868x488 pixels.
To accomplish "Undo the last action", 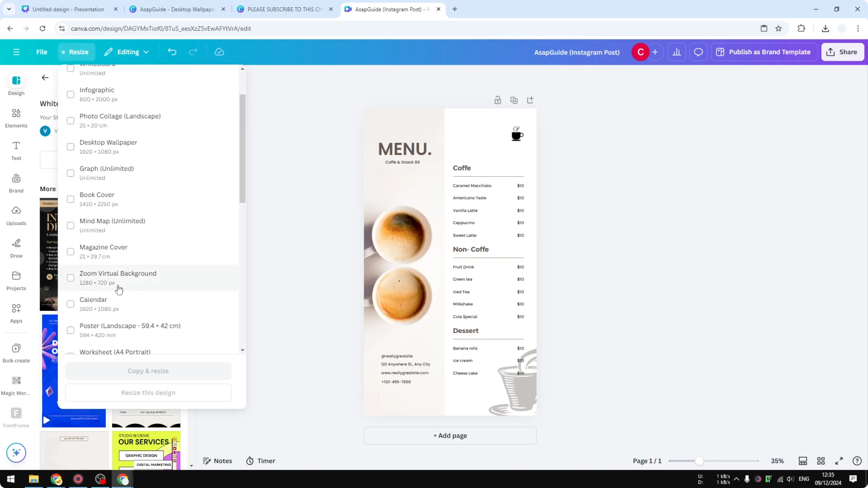I will (x=172, y=52).
